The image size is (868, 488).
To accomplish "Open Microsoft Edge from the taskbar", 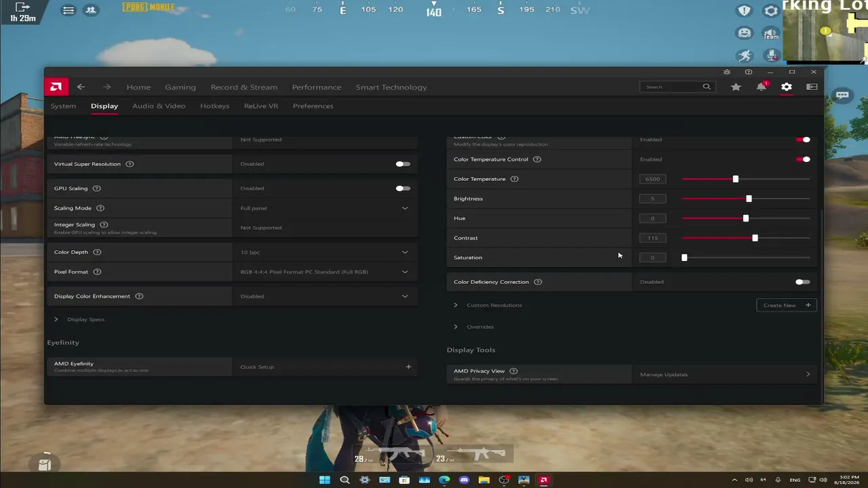I will click(444, 480).
